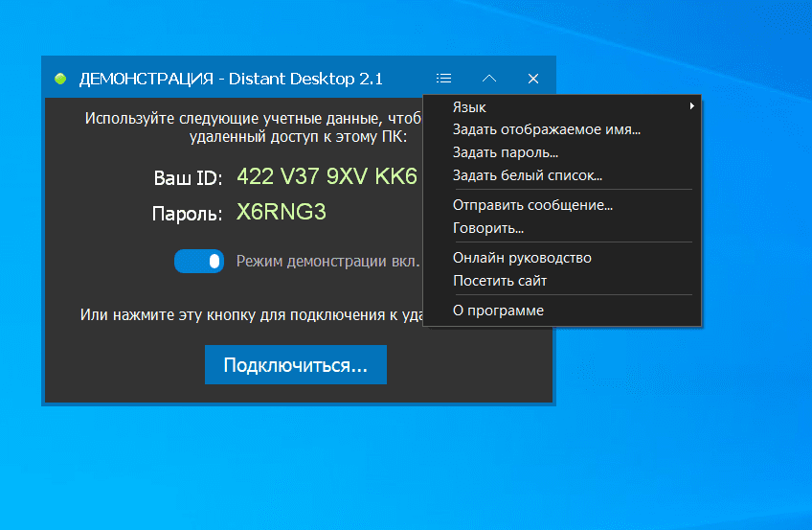Close the Distant Desktop window
Viewport: 812px width, 530px height.
(532, 79)
